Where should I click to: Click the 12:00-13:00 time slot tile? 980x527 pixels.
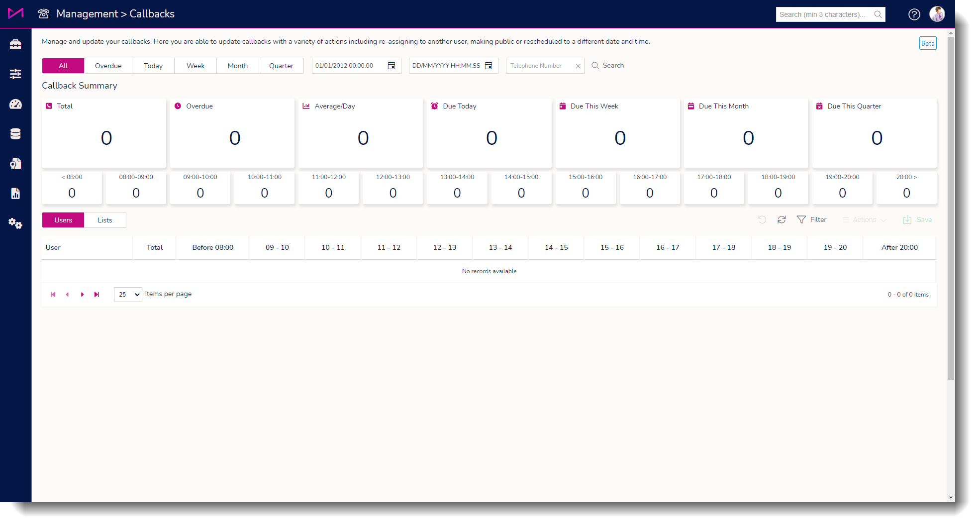[393, 188]
